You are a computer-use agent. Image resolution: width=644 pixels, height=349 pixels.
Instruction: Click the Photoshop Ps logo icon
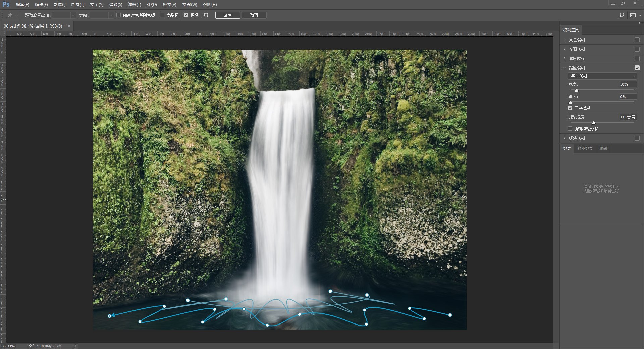pyautogui.click(x=6, y=4)
